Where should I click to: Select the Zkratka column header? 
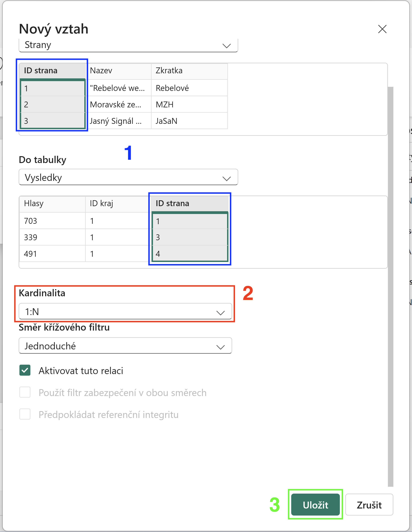click(x=189, y=71)
